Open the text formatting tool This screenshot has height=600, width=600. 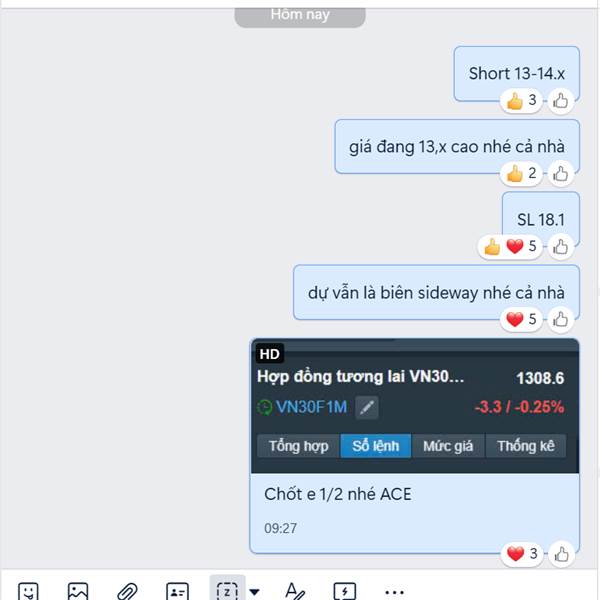(x=295, y=592)
